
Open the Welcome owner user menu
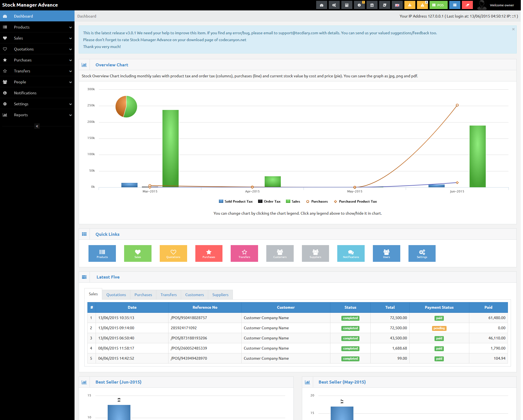click(x=496, y=5)
